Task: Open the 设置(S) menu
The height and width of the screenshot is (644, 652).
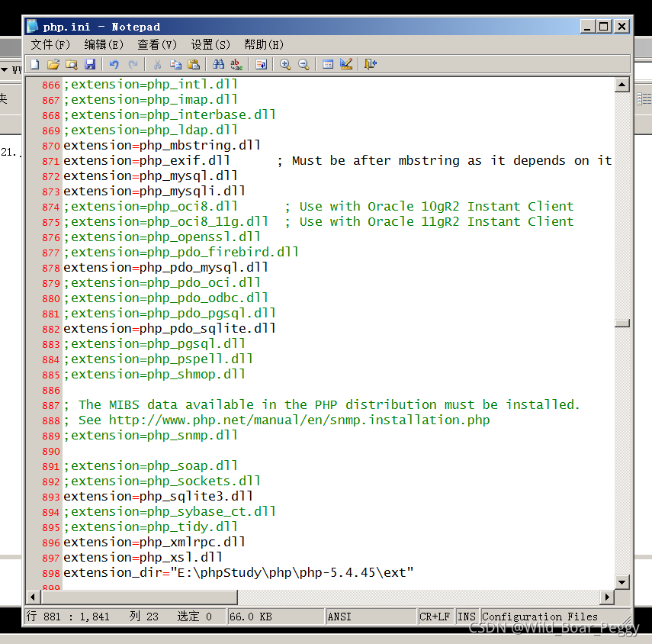Action: coord(210,44)
